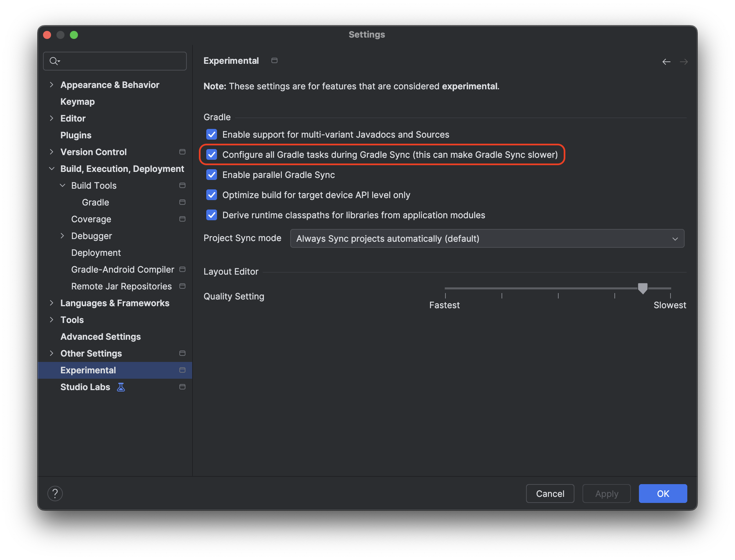Collapse Build, Execution, Deployment section
The height and width of the screenshot is (560, 735).
pos(51,169)
